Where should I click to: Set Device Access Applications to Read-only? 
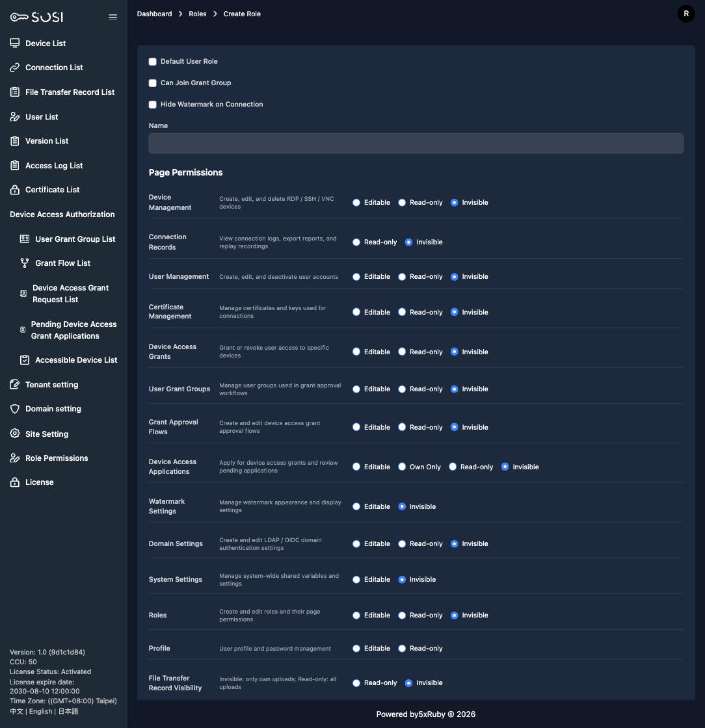(453, 467)
